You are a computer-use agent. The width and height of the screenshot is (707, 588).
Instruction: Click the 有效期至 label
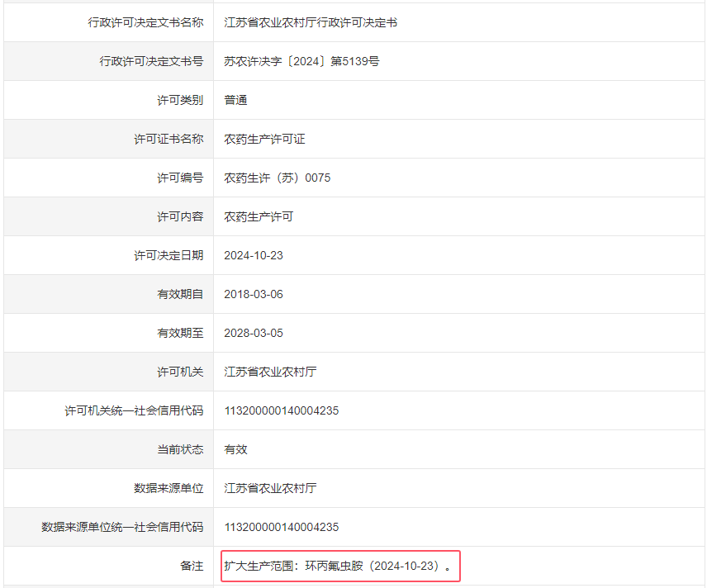pos(180,333)
